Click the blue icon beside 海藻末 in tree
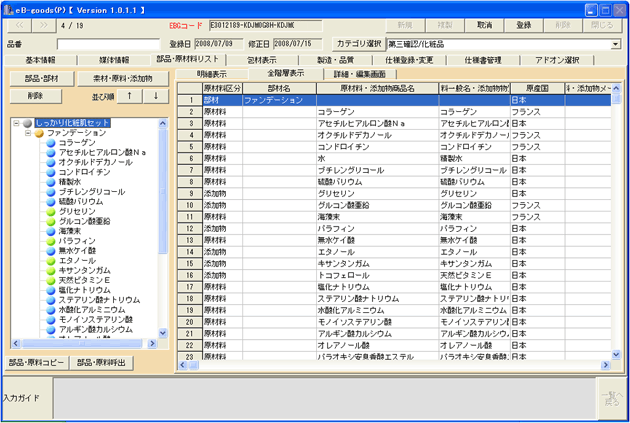The image size is (630, 423). click(x=51, y=231)
